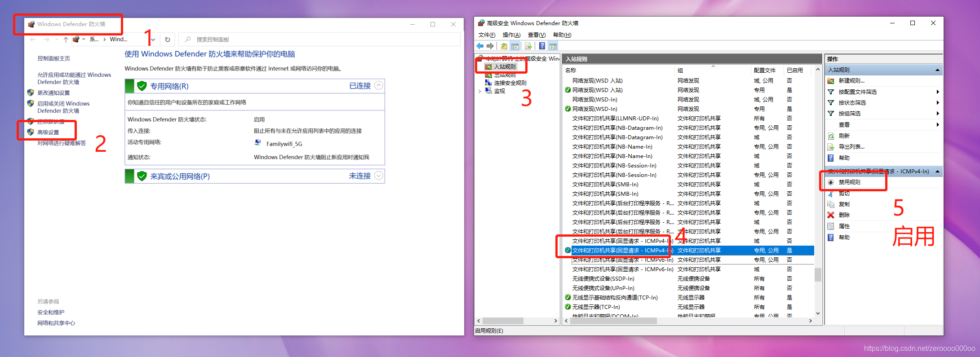
Task: Click the 对网络进行疑难解答 link
Action: 62,143
